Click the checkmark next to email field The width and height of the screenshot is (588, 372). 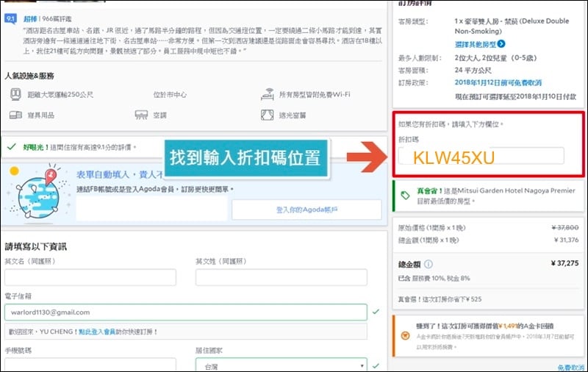[376, 312]
